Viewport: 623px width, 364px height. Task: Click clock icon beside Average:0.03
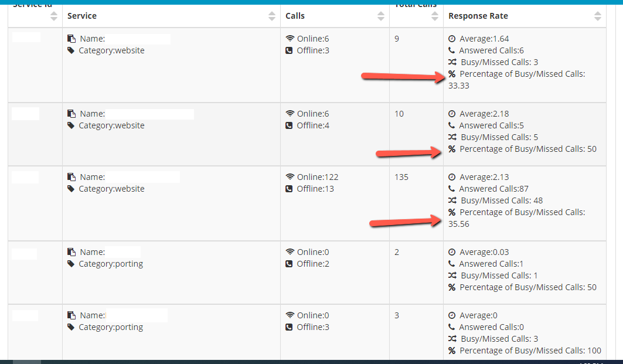pos(452,252)
